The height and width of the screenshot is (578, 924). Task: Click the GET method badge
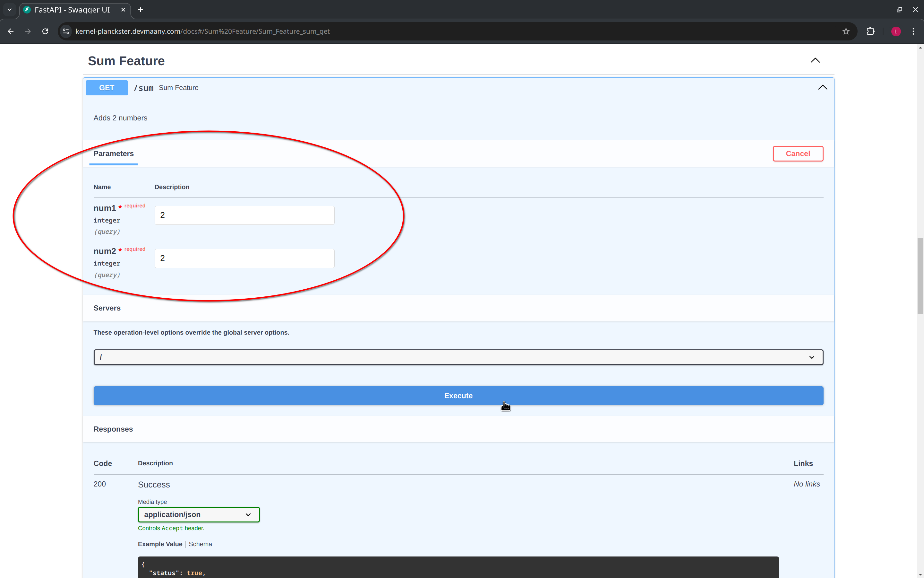point(107,88)
